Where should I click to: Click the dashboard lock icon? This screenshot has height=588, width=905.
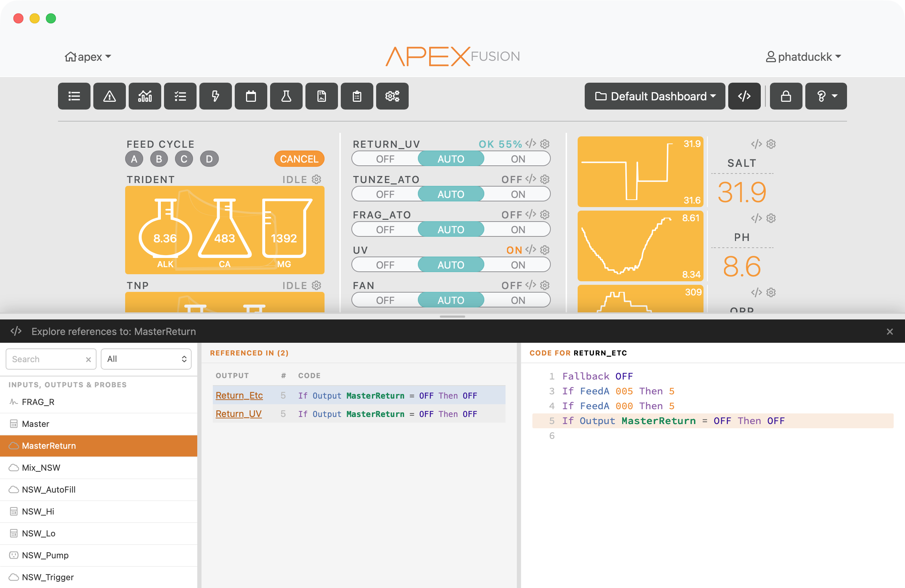[x=786, y=96]
